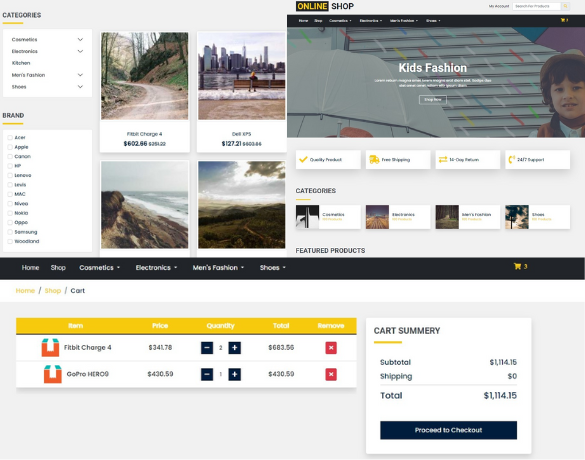Click the Home breadcrumb link
This screenshot has width=585, height=460.
pos(25,291)
